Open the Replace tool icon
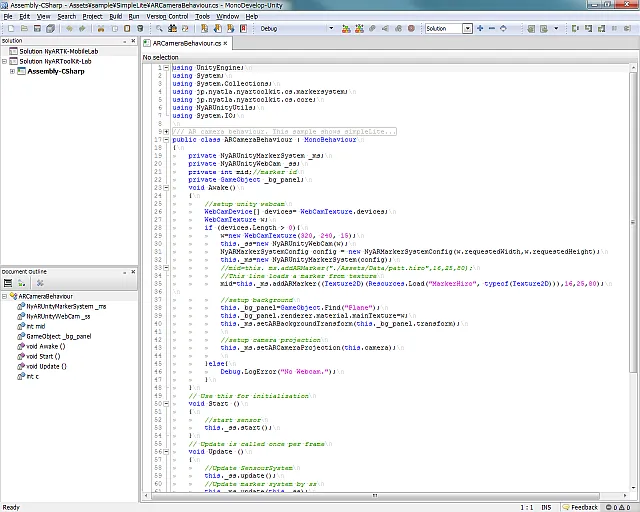Screen dimensions: 640x512 185,29
